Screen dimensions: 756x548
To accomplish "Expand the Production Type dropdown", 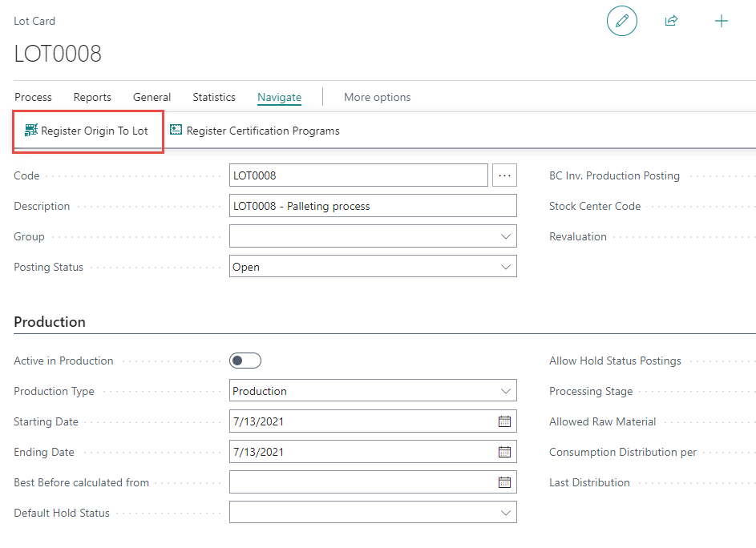I will point(505,391).
